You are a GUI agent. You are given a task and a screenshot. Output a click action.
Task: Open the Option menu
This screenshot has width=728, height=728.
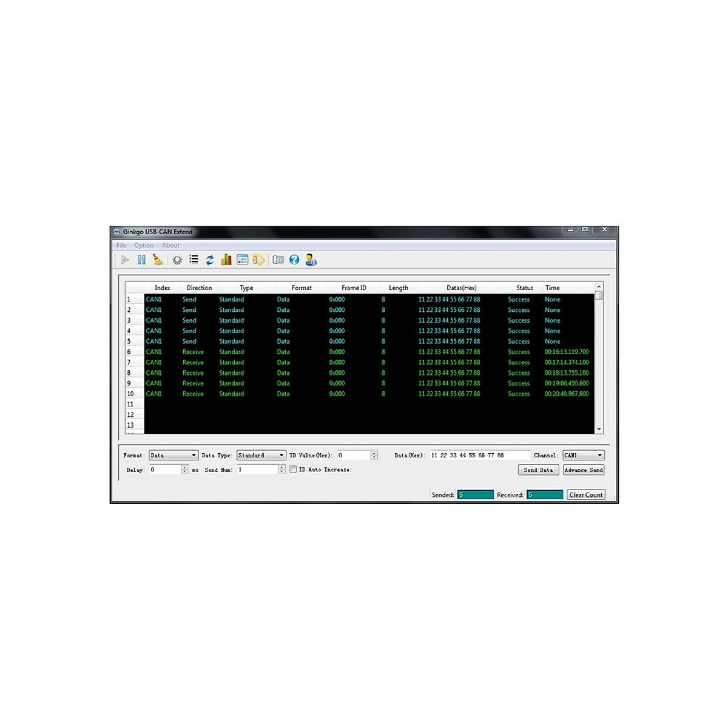point(144,246)
